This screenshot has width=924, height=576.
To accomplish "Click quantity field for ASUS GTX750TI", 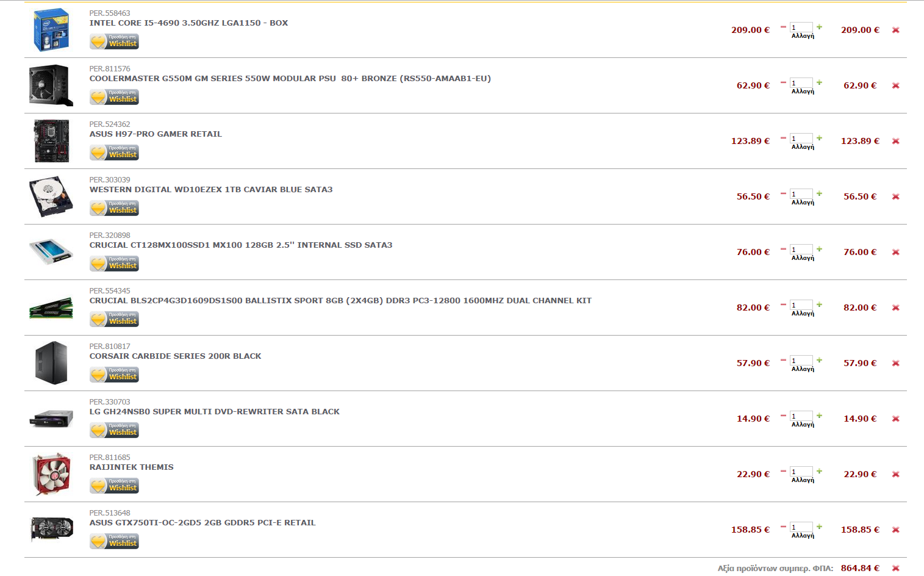I will pos(801,527).
